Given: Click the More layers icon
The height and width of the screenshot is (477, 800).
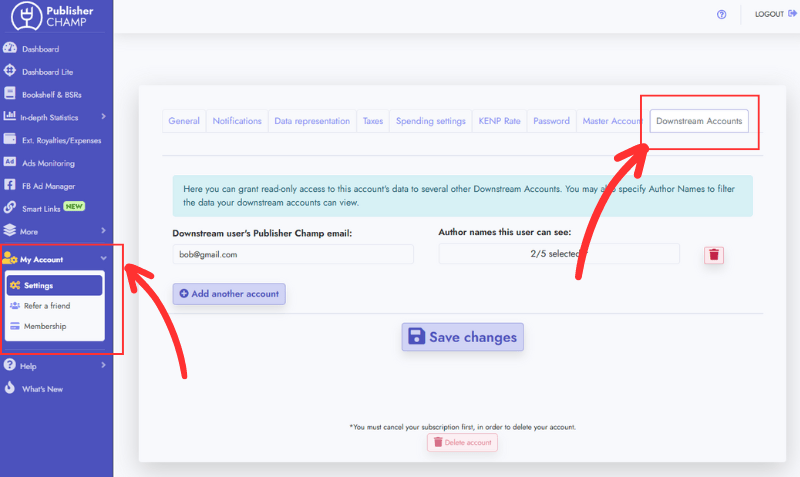Looking at the screenshot, I should pos(9,230).
